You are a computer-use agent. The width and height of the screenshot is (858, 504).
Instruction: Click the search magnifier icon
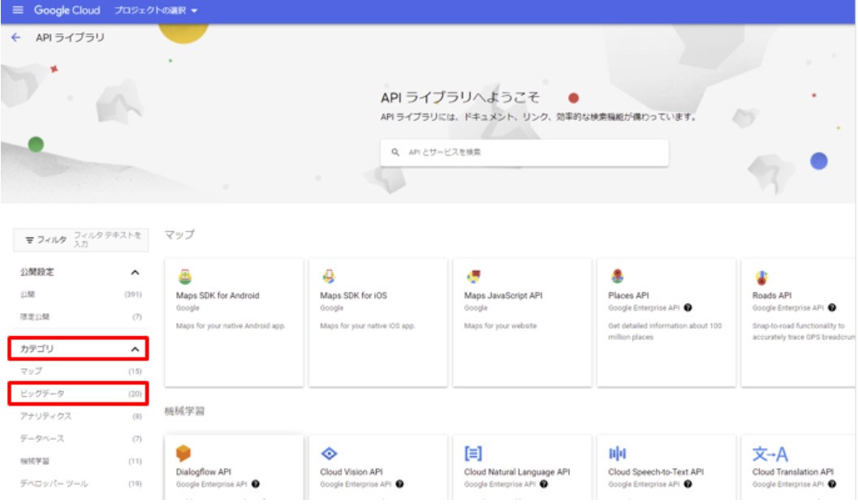[x=395, y=152]
